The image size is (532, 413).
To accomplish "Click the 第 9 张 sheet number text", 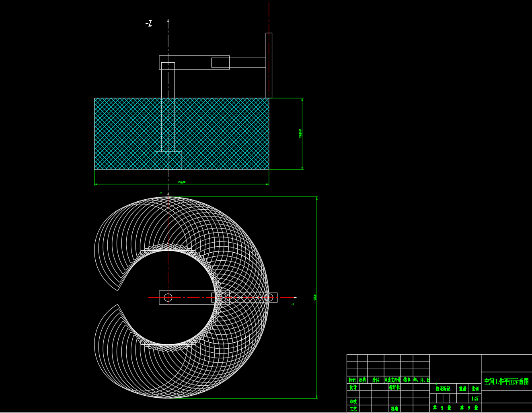I will pos(469,408).
